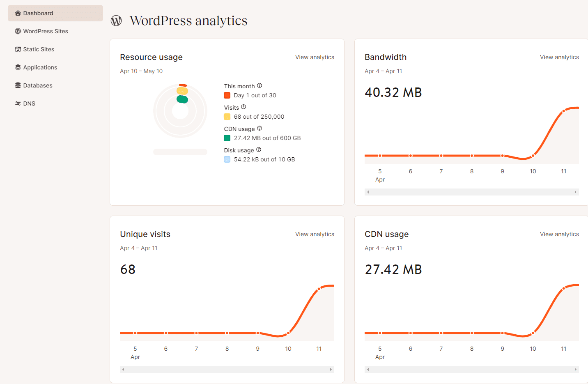Screen dimensions: 588x384
Task: Click the help icon beside This month
Action: click(x=260, y=86)
